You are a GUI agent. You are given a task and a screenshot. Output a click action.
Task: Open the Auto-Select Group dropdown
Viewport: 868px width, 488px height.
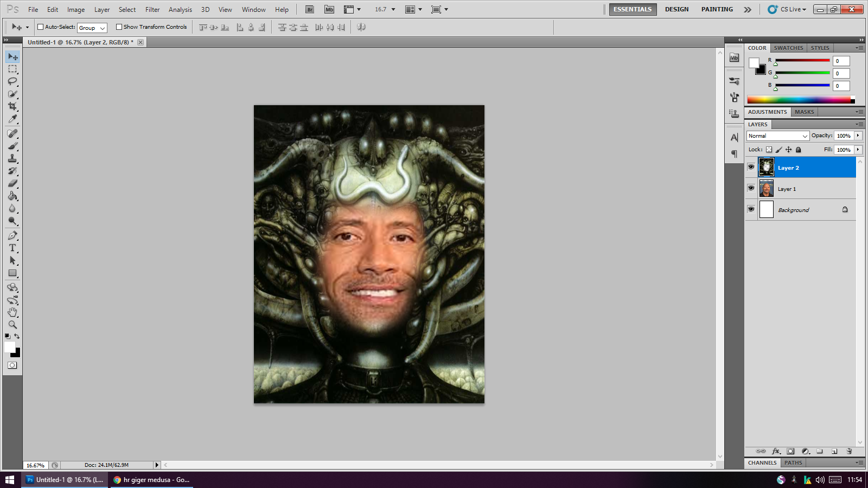(92, 28)
